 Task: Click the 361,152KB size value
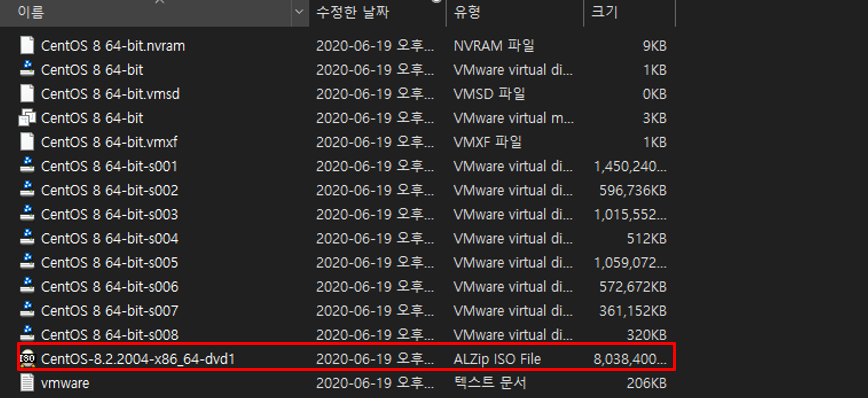(x=633, y=311)
